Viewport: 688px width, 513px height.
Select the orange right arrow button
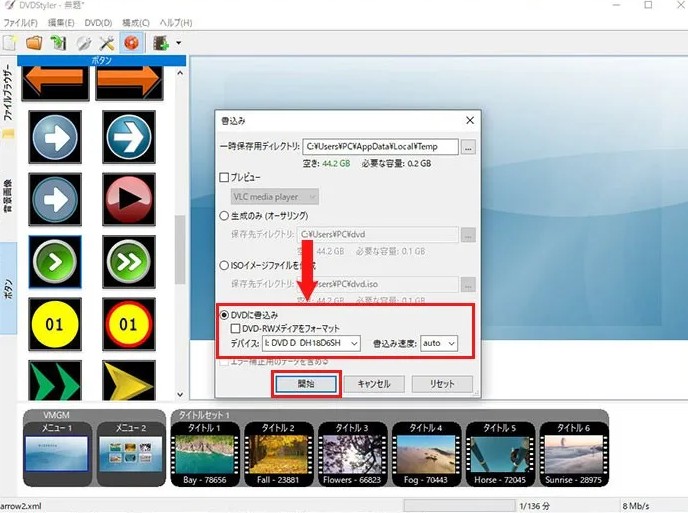pos(129,83)
